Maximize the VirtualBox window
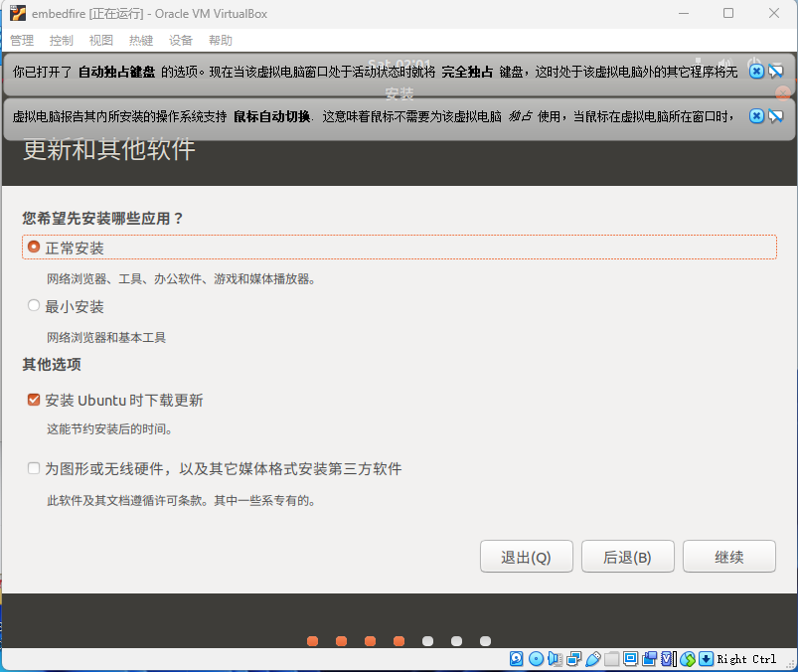The image size is (798, 672). click(x=728, y=13)
